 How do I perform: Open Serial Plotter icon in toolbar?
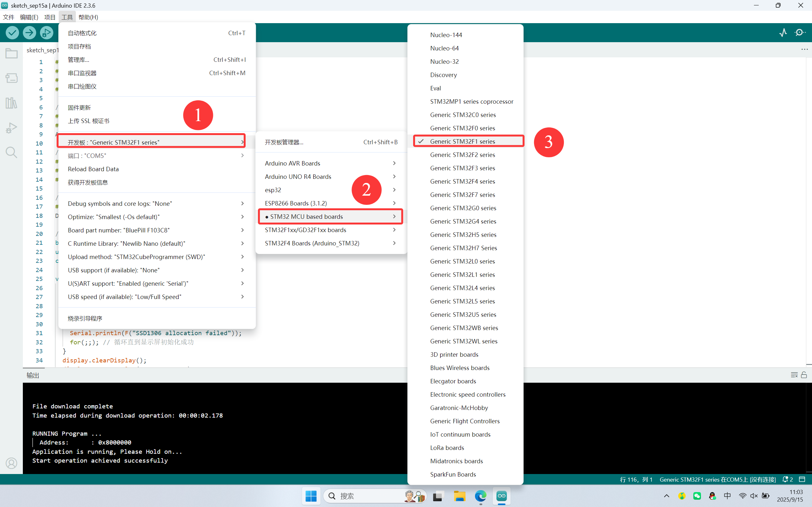(x=783, y=33)
